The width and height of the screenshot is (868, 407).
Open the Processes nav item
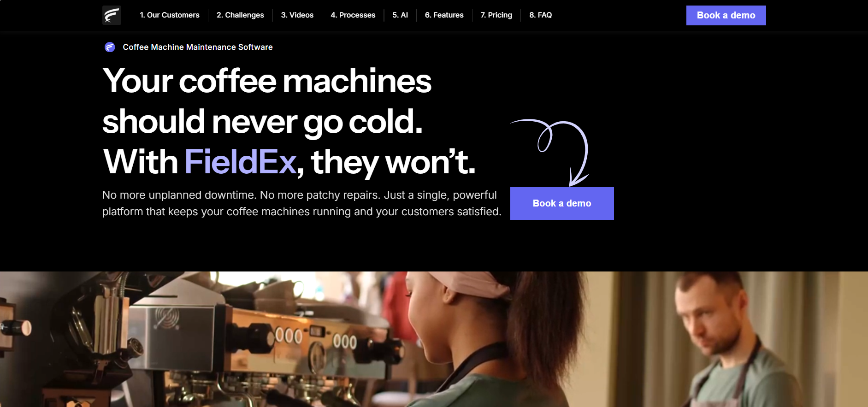(353, 15)
